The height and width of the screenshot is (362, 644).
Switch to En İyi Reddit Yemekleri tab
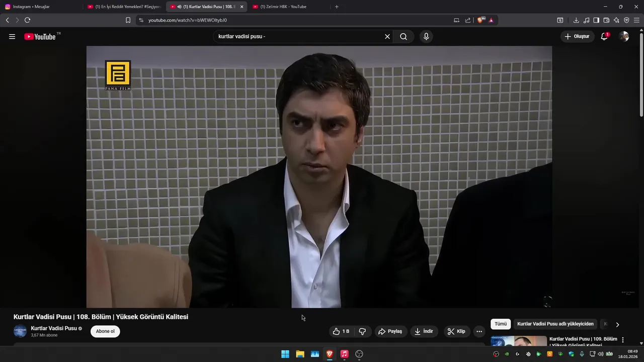pyautogui.click(x=124, y=7)
